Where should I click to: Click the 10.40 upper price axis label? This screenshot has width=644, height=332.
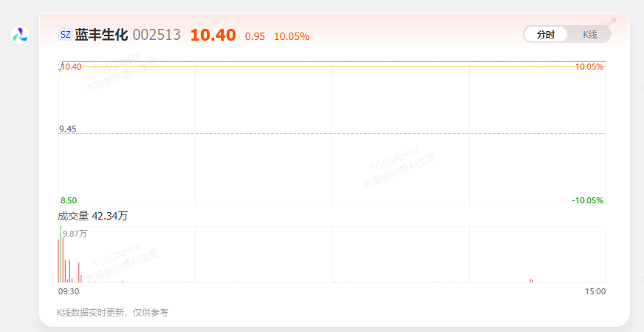coord(72,67)
